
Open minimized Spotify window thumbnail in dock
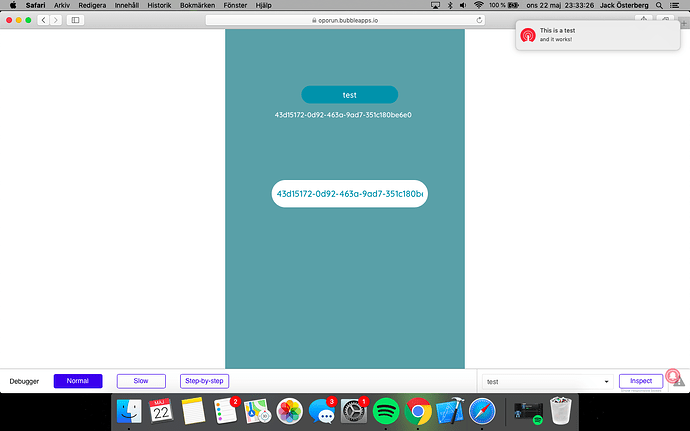[529, 412]
